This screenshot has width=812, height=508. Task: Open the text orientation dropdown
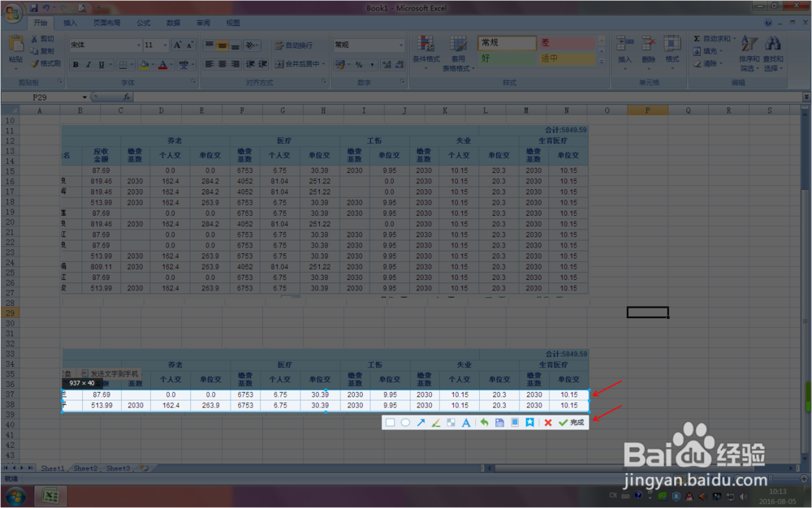pos(253,45)
